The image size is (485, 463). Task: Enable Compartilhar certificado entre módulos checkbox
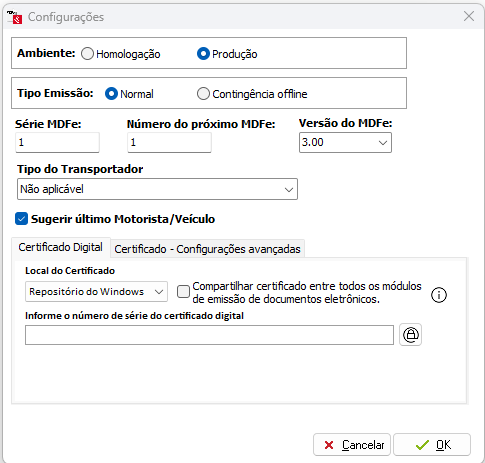[x=183, y=292]
